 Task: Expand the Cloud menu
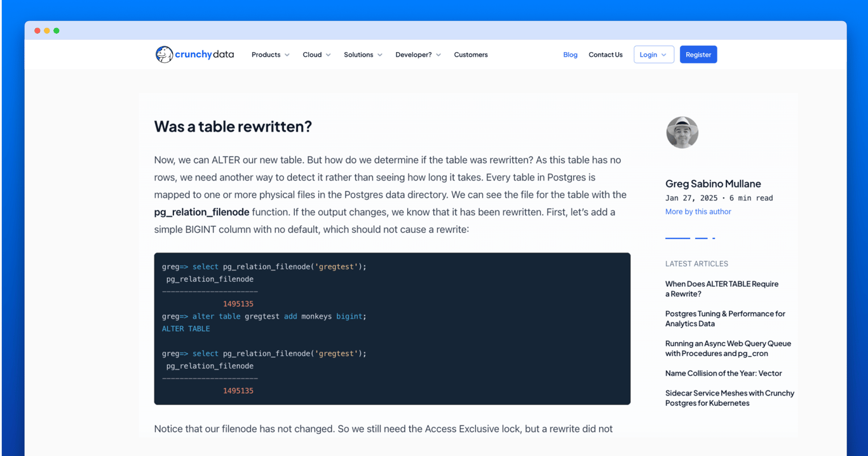(x=316, y=55)
